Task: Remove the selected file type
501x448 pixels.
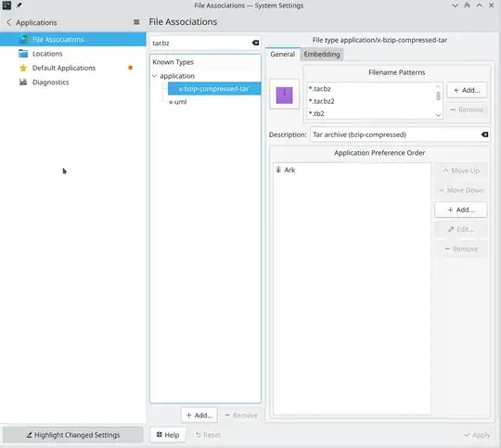Action: pos(241,416)
